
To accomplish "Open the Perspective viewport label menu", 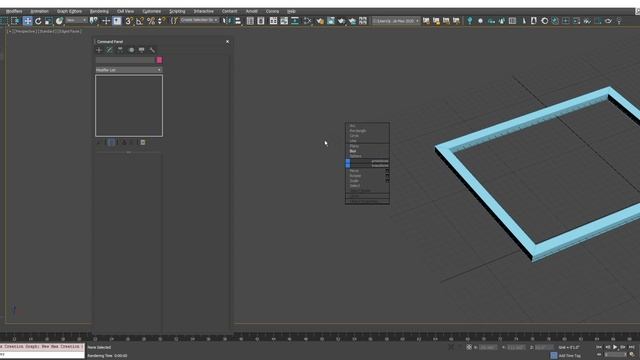I will [x=24, y=31].
